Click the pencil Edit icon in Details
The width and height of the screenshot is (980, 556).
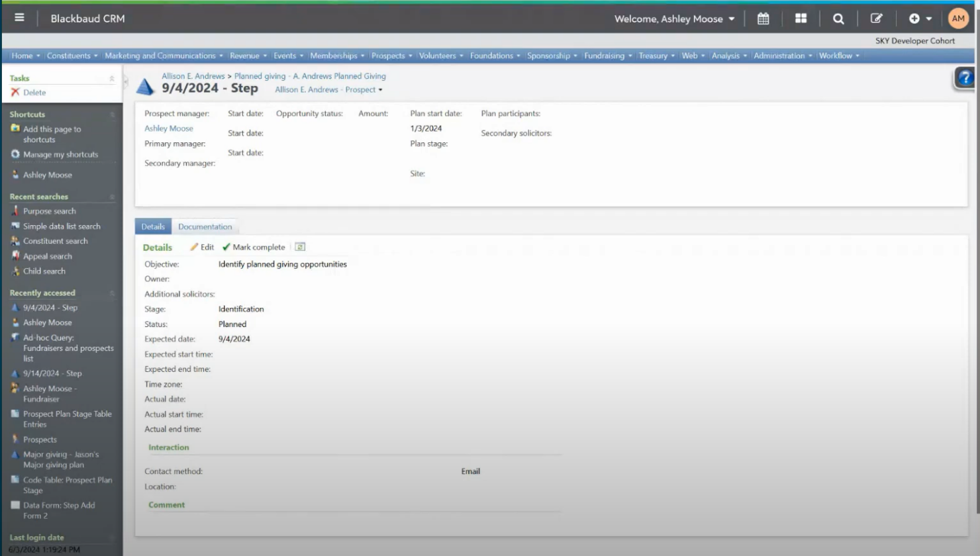194,247
